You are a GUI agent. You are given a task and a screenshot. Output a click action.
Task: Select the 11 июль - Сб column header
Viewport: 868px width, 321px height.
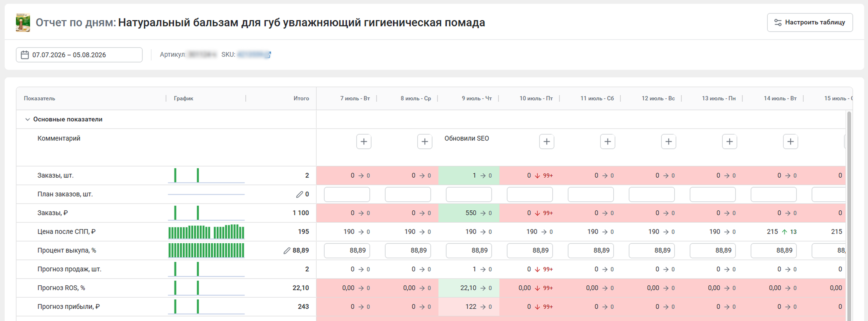click(x=597, y=98)
